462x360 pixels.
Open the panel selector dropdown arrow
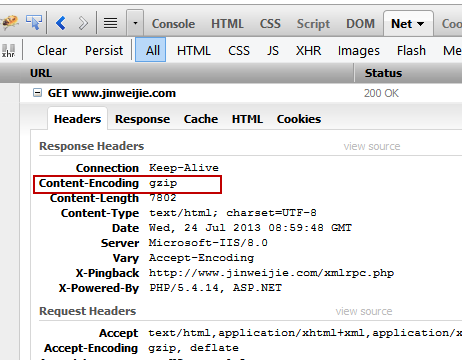pyautogui.click(x=135, y=23)
